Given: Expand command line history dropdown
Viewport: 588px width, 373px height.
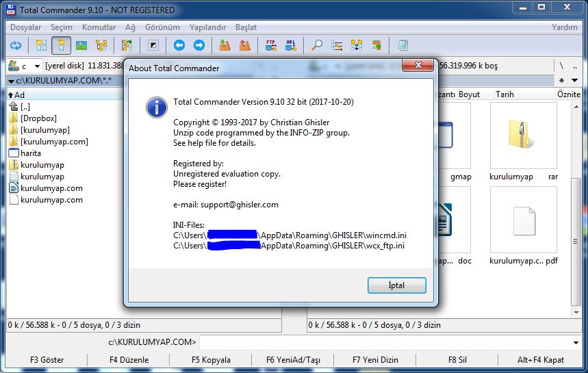Looking at the screenshot, I should [x=576, y=342].
